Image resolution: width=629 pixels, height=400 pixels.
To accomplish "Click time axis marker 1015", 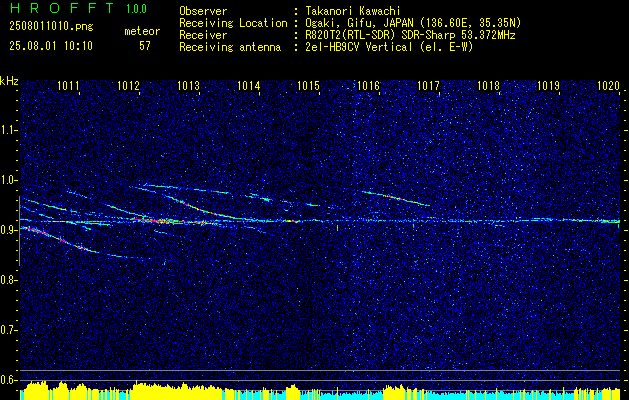I will click(x=308, y=85).
